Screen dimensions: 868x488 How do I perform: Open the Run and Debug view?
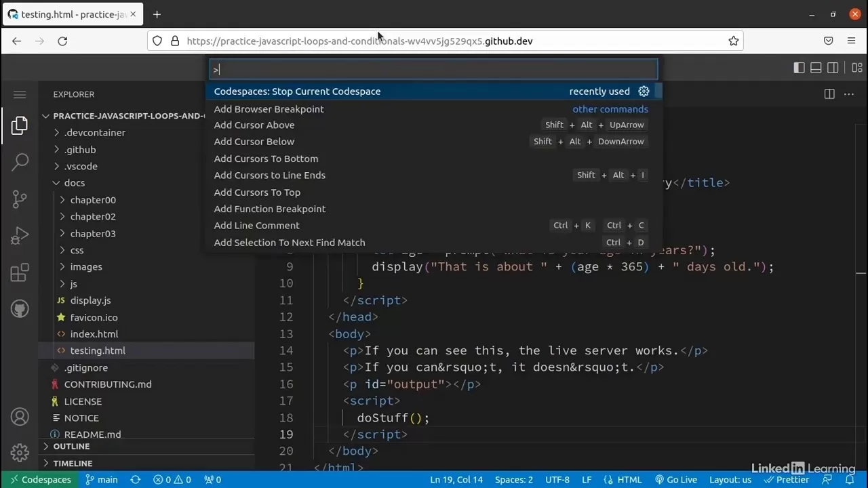tap(20, 235)
